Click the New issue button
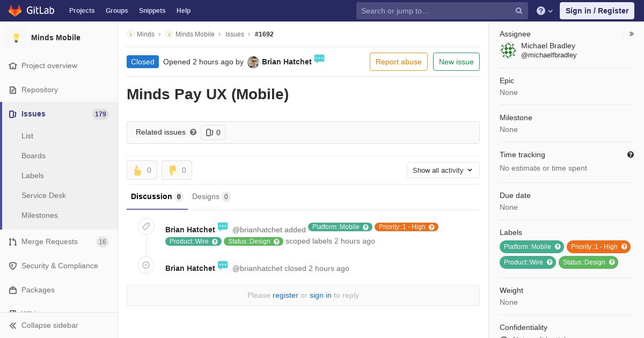644x338 pixels. (456, 62)
